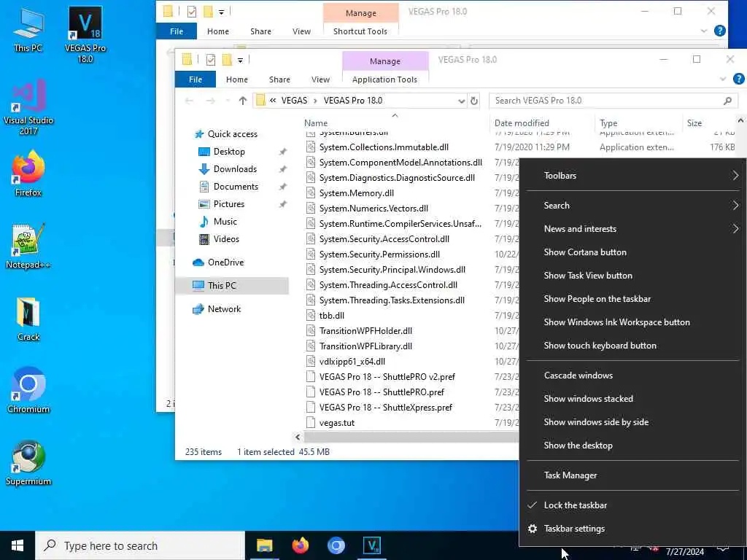Select This PC in navigation pane
Screen dimensions: 747x560
click(x=222, y=286)
